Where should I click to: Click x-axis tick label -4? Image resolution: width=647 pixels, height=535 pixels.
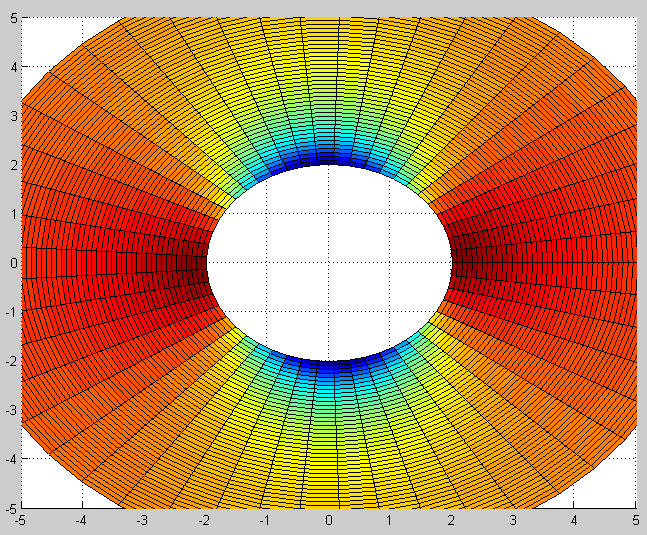82,520
